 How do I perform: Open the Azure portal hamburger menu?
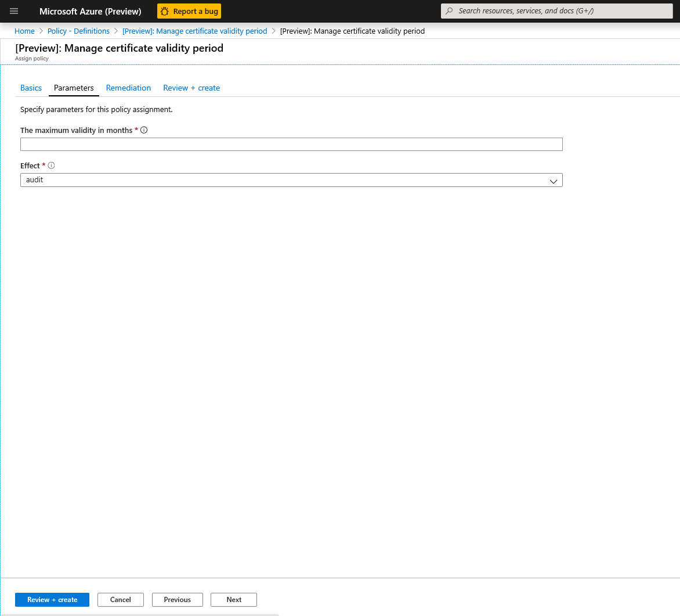tap(13, 10)
